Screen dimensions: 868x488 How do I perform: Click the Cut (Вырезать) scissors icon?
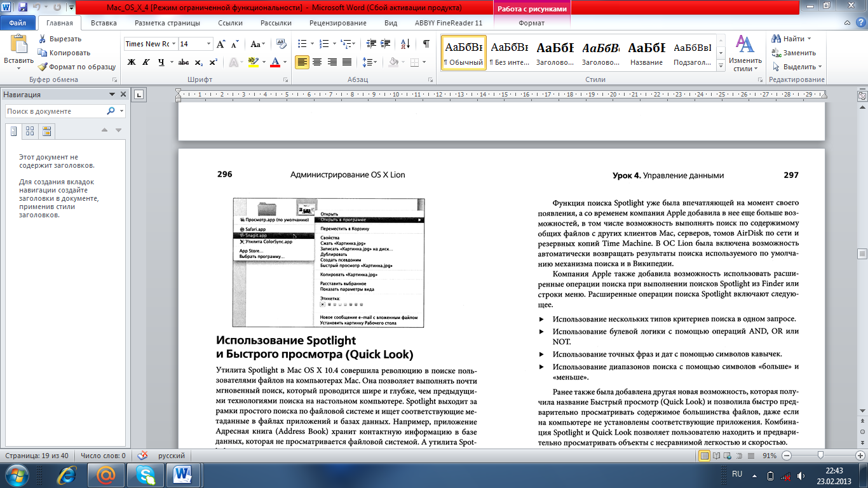(x=43, y=39)
